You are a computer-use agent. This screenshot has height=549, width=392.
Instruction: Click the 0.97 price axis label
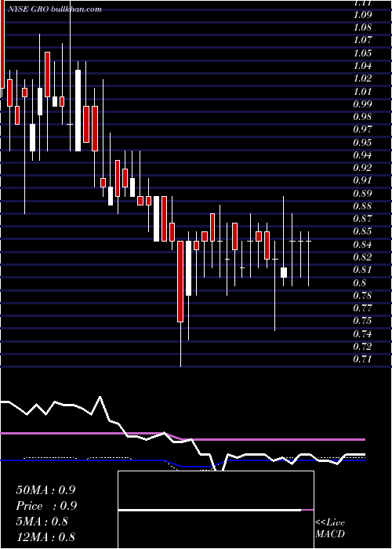coord(362,130)
